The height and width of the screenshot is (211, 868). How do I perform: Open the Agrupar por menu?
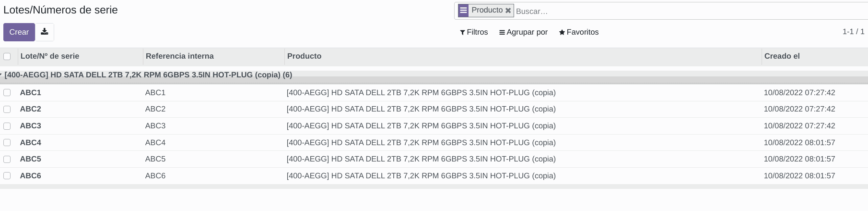pos(523,32)
